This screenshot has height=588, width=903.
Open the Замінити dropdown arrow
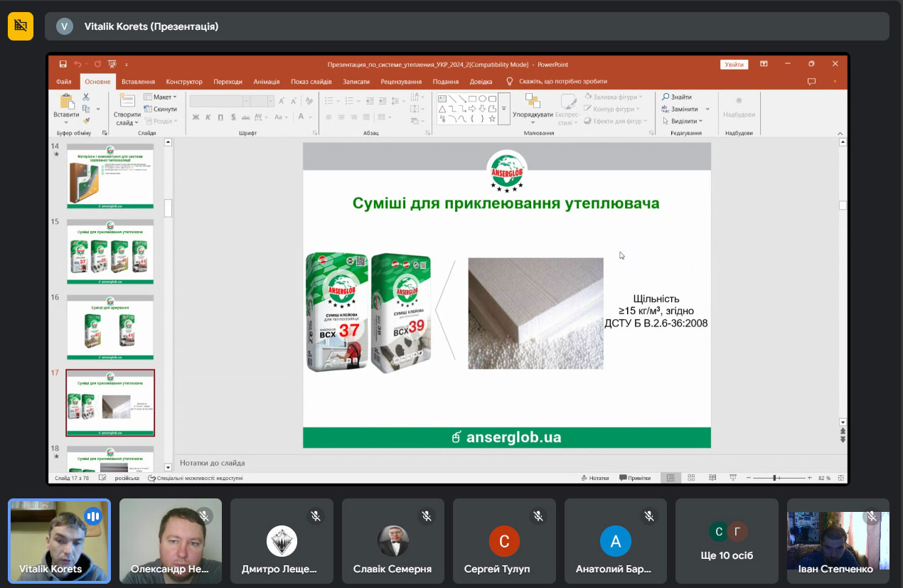[707, 109]
